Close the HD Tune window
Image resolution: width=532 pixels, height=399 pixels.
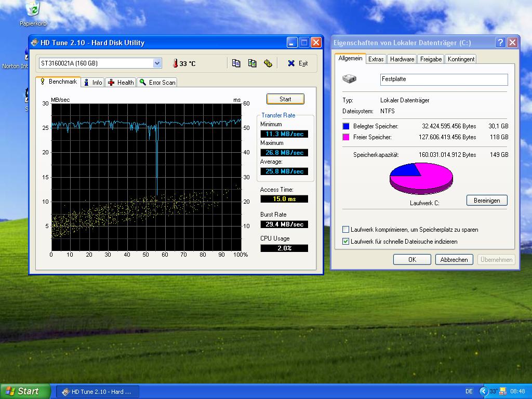pos(316,43)
